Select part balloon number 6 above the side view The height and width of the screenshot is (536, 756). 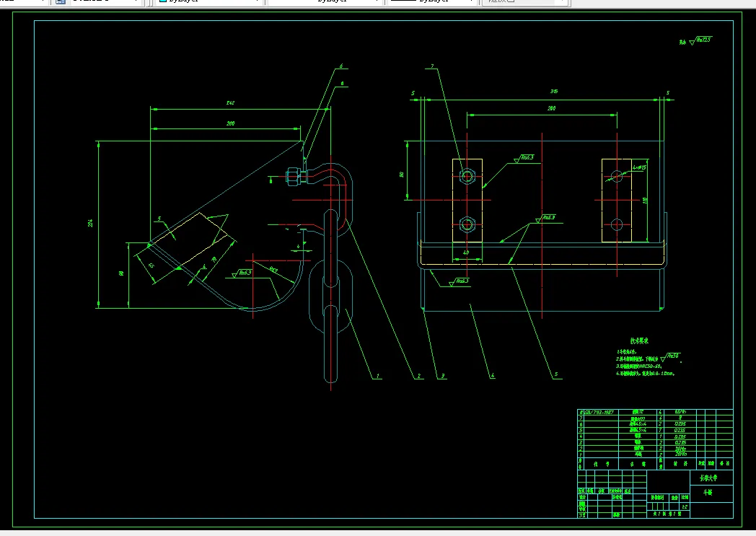341,66
